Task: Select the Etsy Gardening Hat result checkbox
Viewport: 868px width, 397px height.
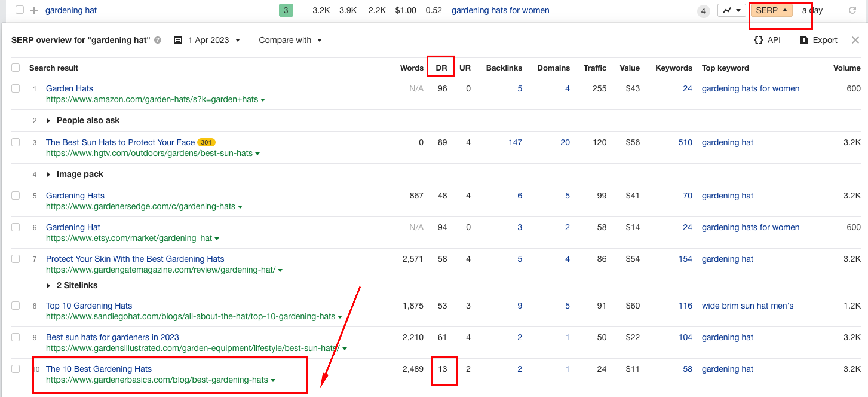Action: [x=16, y=227]
